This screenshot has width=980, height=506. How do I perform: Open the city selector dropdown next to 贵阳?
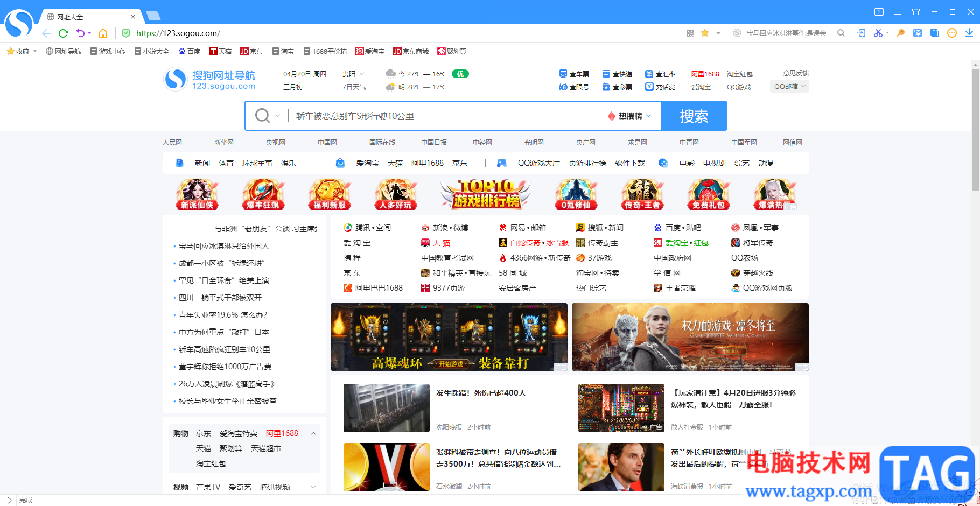tap(362, 74)
